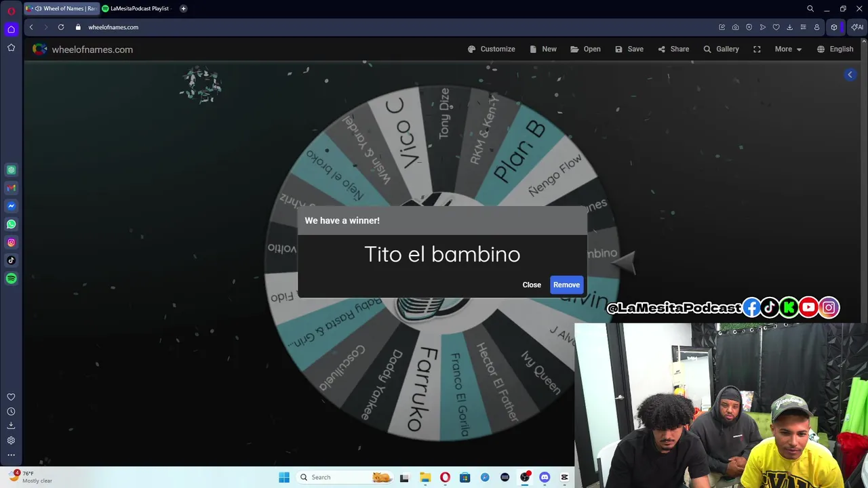Open Windows Start menu
This screenshot has width=868, height=488.
284,477
